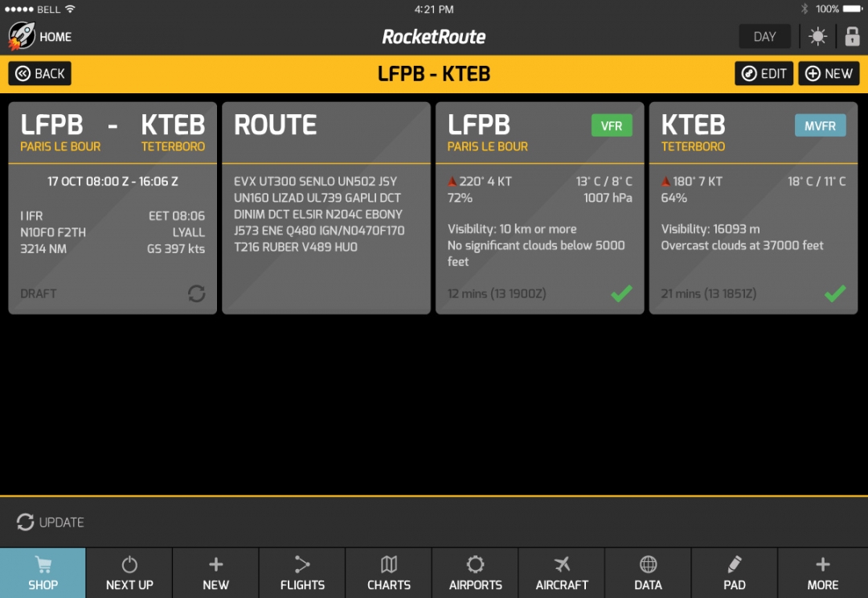868x598 pixels.
Task: Open CHARTS tab
Action: [x=389, y=573]
